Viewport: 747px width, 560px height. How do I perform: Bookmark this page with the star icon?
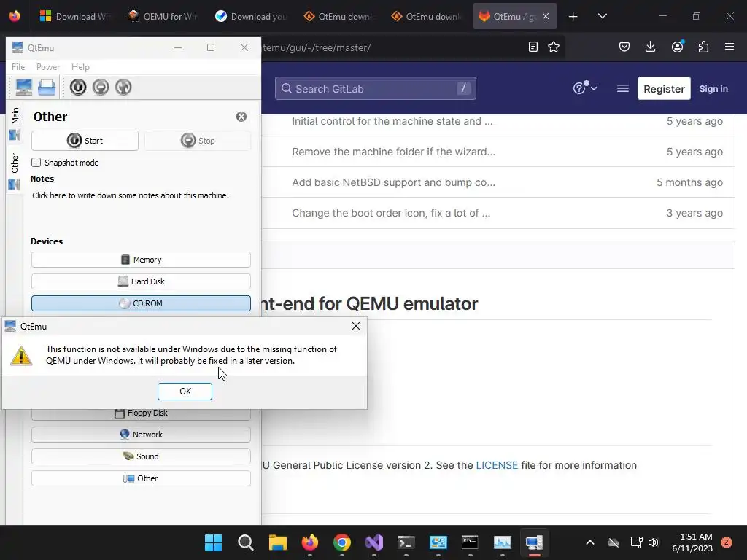[x=554, y=47]
